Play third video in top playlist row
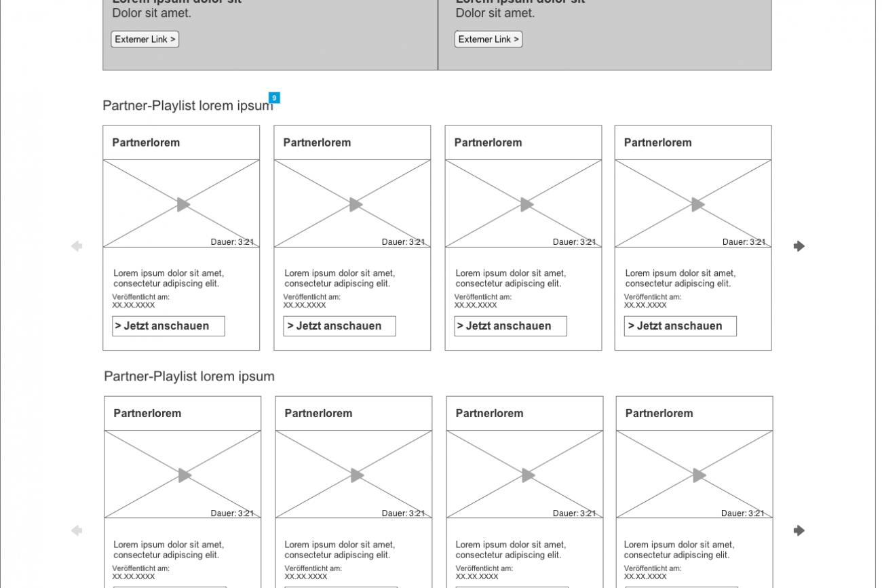Viewport: 882px width, 588px height. [526, 204]
